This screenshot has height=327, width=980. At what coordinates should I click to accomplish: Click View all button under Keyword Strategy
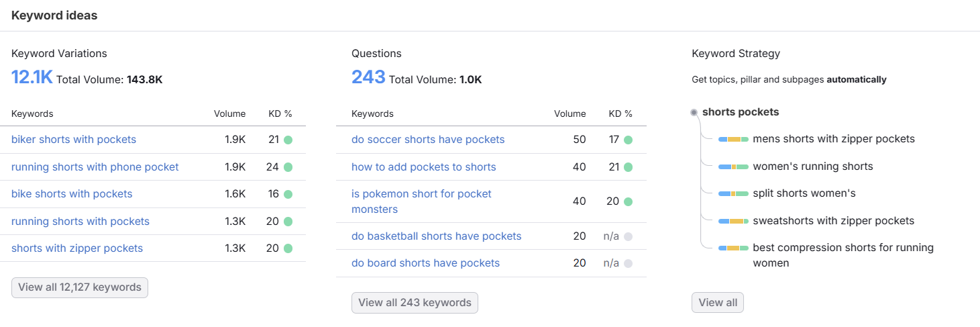tap(718, 303)
